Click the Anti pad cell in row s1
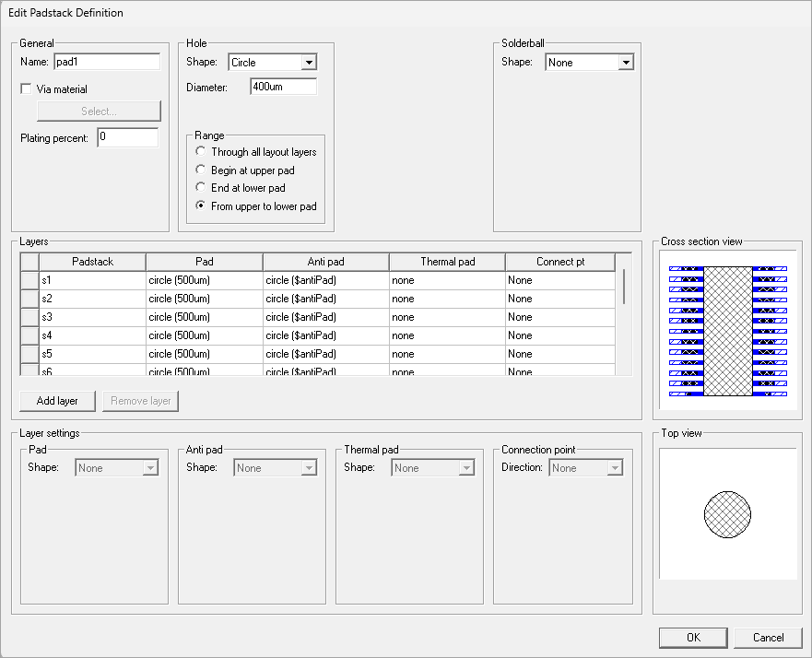This screenshot has height=658, width=812. coord(326,280)
